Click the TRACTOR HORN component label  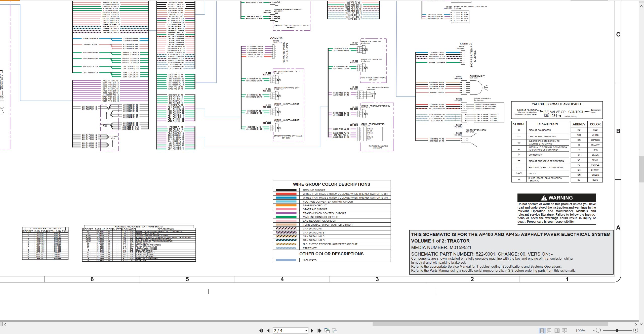pyautogui.click(x=476, y=130)
